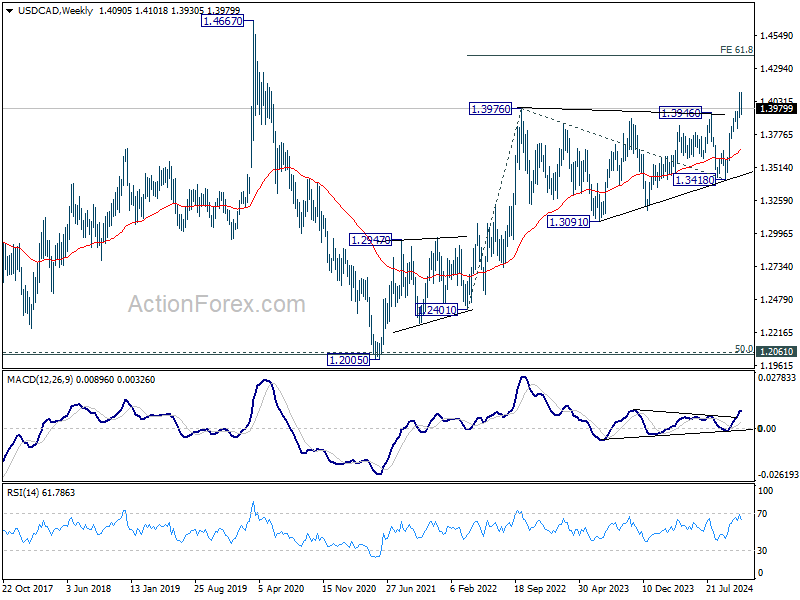Click the 5 Apr 2020 date marker

coord(282,588)
